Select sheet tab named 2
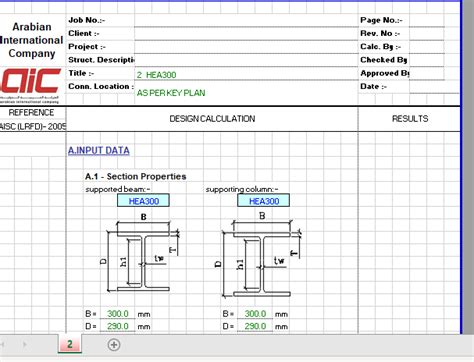The height and width of the screenshot is (362, 474). pyautogui.click(x=70, y=344)
